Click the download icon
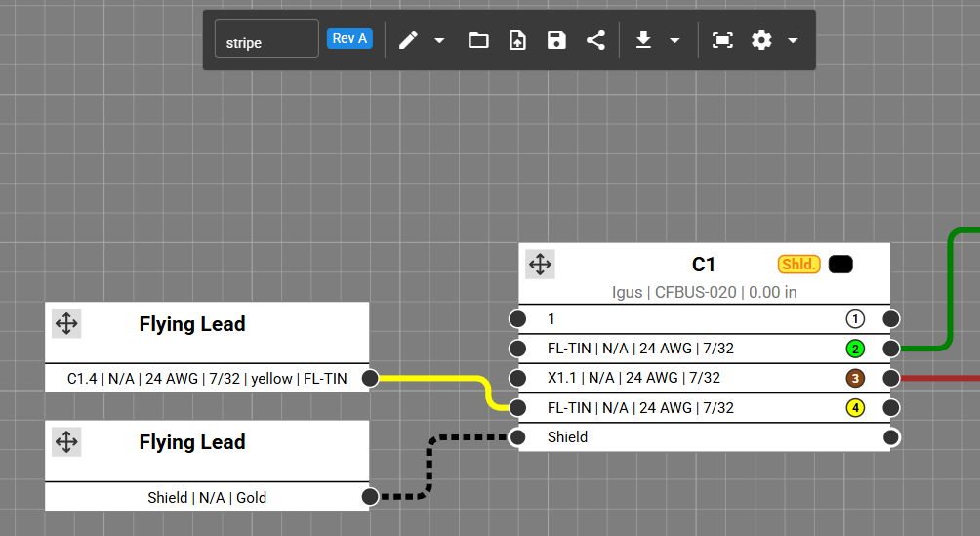This screenshot has width=980, height=536. tap(643, 40)
